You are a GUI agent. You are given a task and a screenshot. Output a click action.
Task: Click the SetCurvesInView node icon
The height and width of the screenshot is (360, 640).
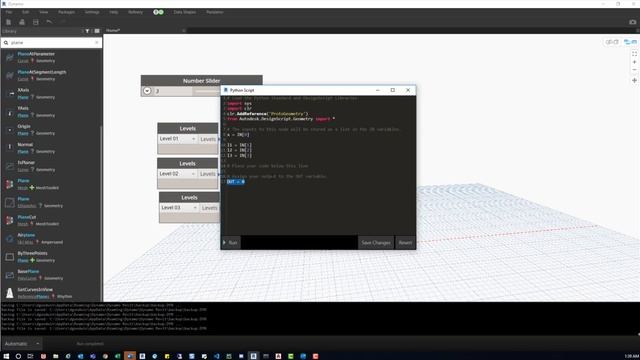(x=9, y=293)
